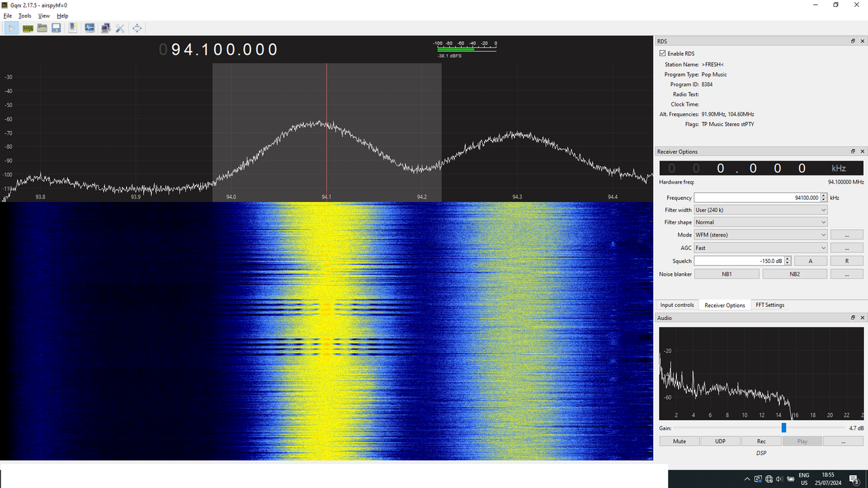This screenshot has width=868, height=488.
Task: Click the remote control computers icon
Action: 105,28
